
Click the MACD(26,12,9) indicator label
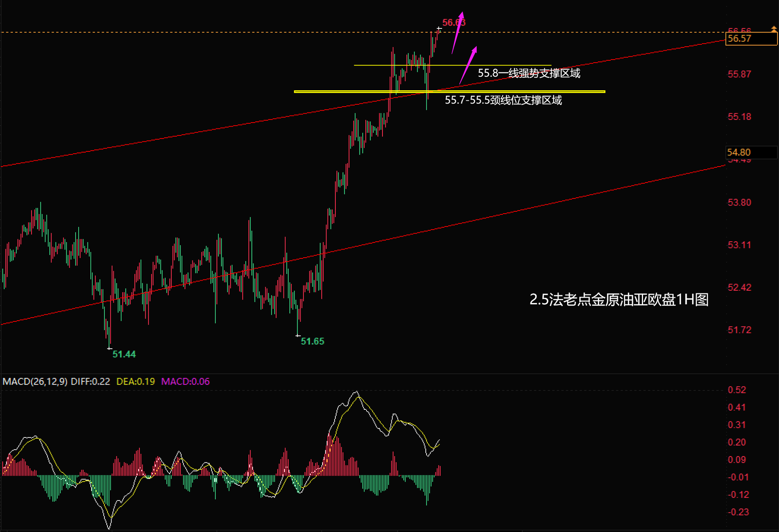pos(35,381)
